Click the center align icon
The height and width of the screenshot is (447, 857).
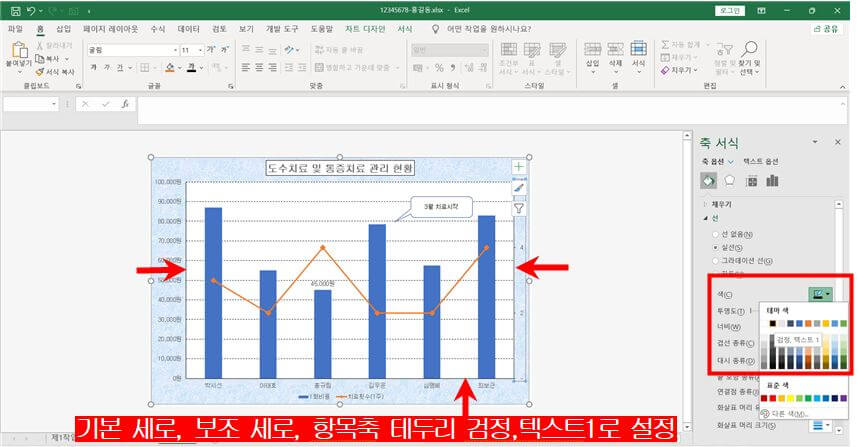(259, 67)
